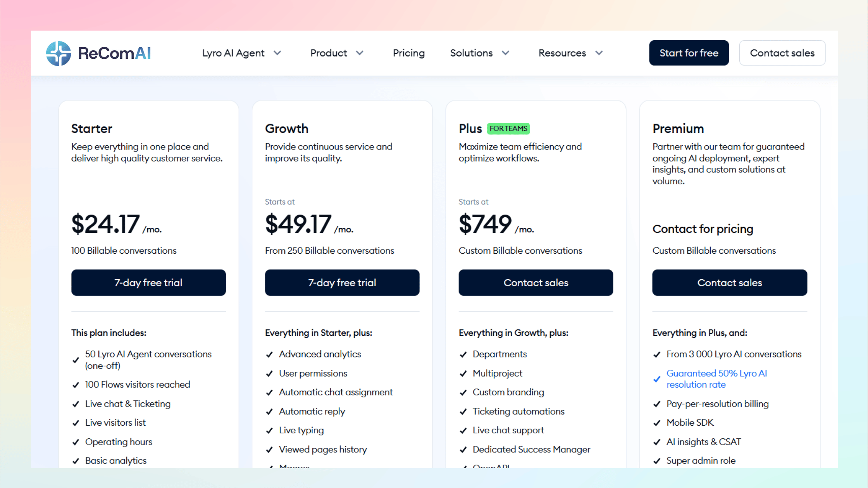Contact sales for the Plus plan
Screen dimensions: 868x488
536,283
